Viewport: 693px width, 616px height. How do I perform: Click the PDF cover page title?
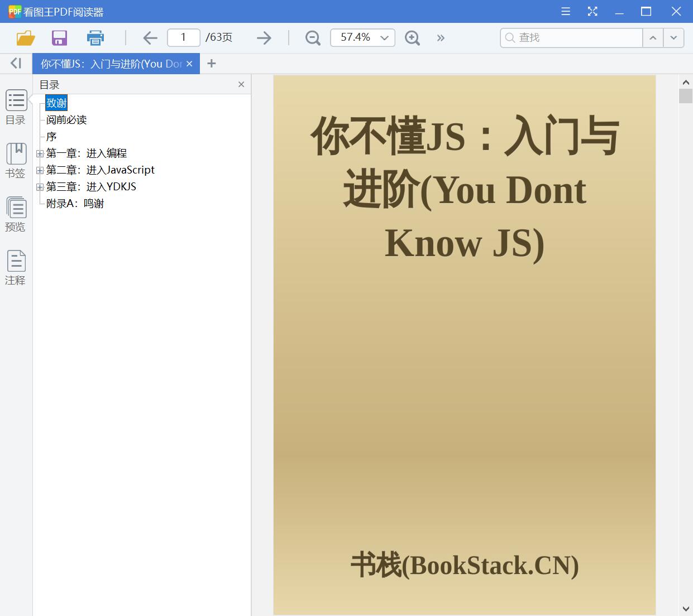coord(465,190)
